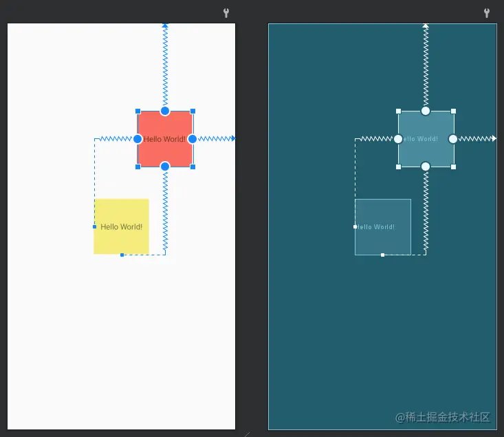The width and height of the screenshot is (504, 437).
Task: Click the blueprint bottom-edge marker on lower view
Action: tap(382, 255)
